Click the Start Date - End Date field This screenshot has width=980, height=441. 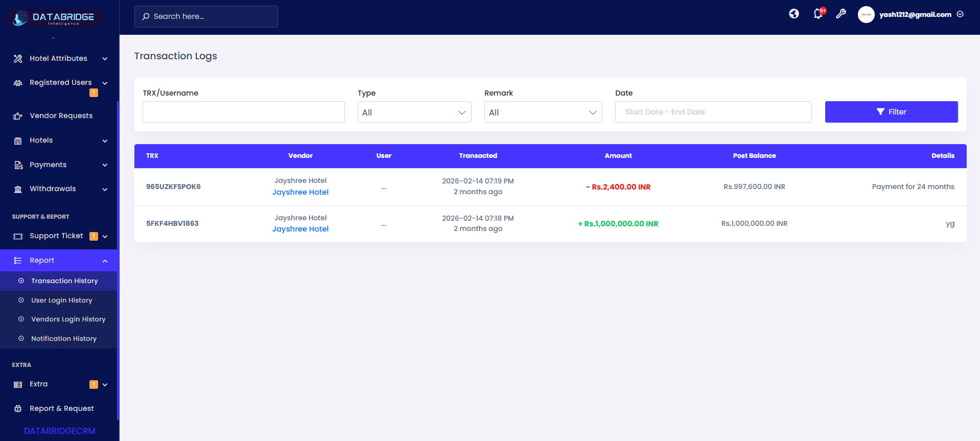pos(713,112)
